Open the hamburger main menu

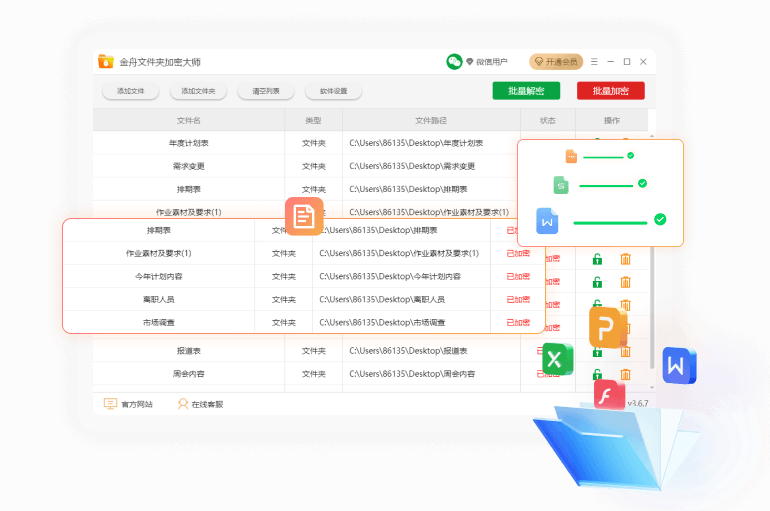(x=594, y=62)
